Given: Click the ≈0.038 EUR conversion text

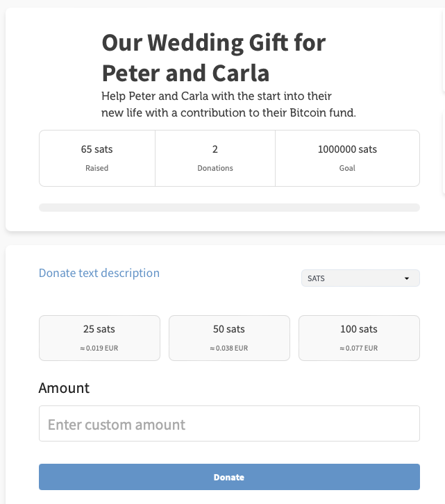Looking at the screenshot, I should (x=229, y=348).
